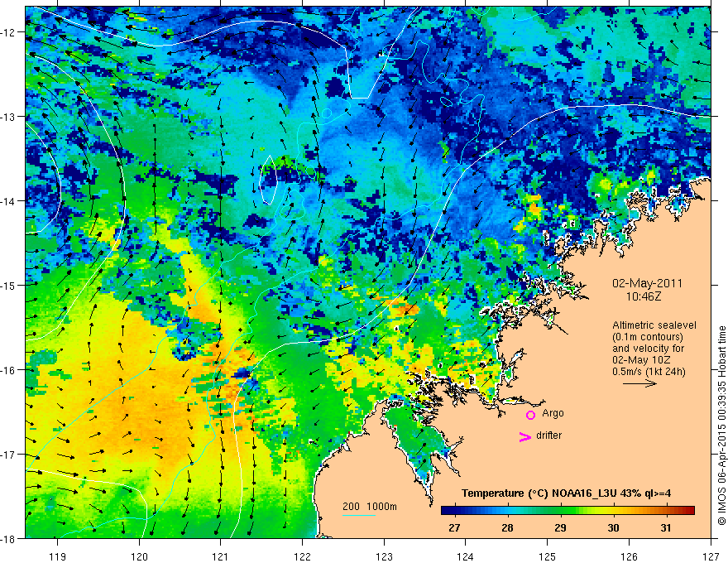Screen dimensions: 728x563
Task: Click latitude axis label -17
Action: tap(9, 455)
